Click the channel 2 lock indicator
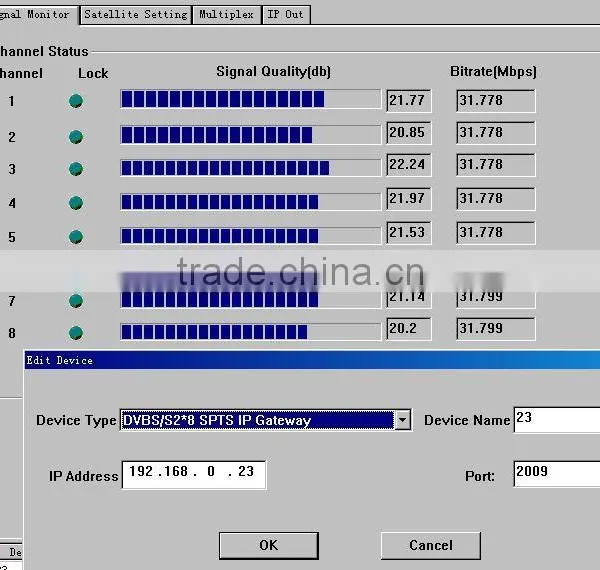600x570 pixels. tap(76, 137)
